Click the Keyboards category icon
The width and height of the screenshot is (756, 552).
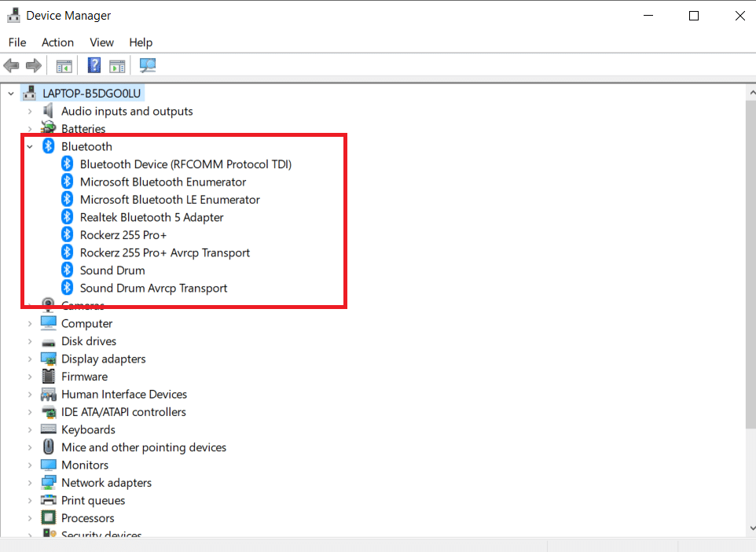click(48, 429)
